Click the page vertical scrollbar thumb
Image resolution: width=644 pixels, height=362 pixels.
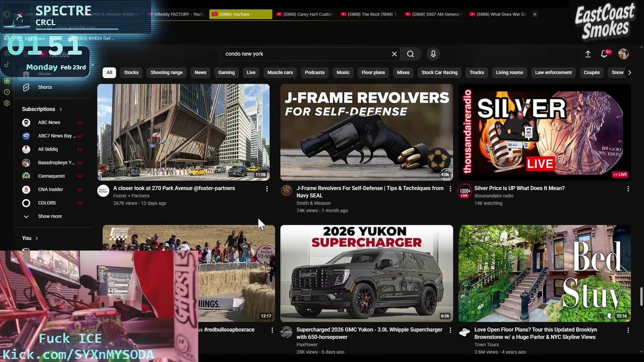641,296
